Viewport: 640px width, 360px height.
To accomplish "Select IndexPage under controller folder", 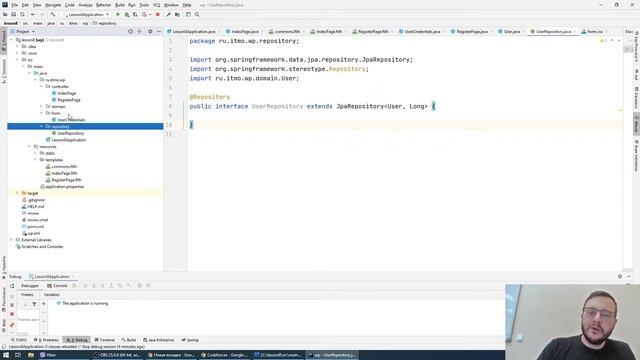I will pos(67,93).
